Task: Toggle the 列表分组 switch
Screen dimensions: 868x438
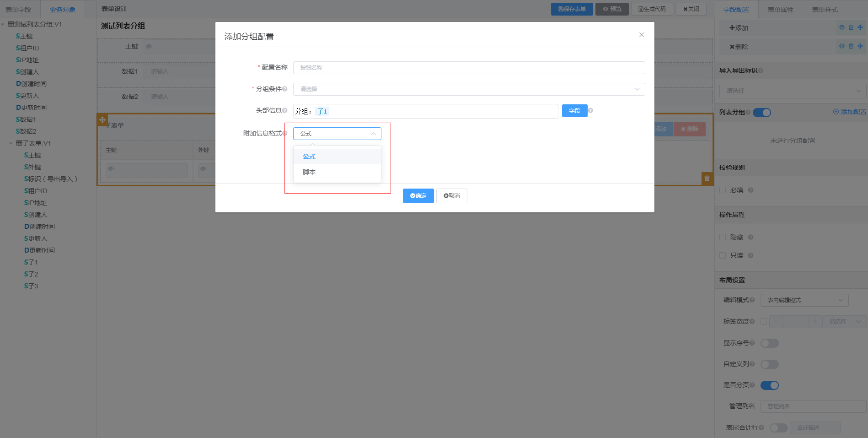Action: pos(761,113)
